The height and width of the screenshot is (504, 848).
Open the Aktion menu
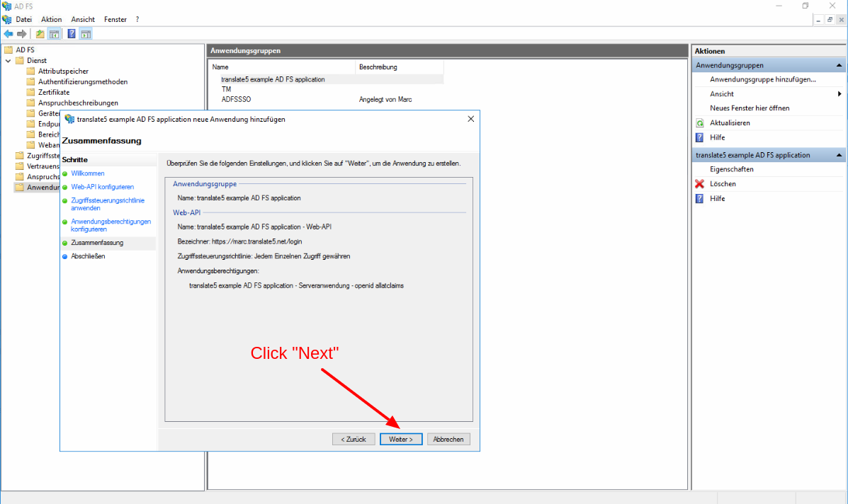(52, 19)
